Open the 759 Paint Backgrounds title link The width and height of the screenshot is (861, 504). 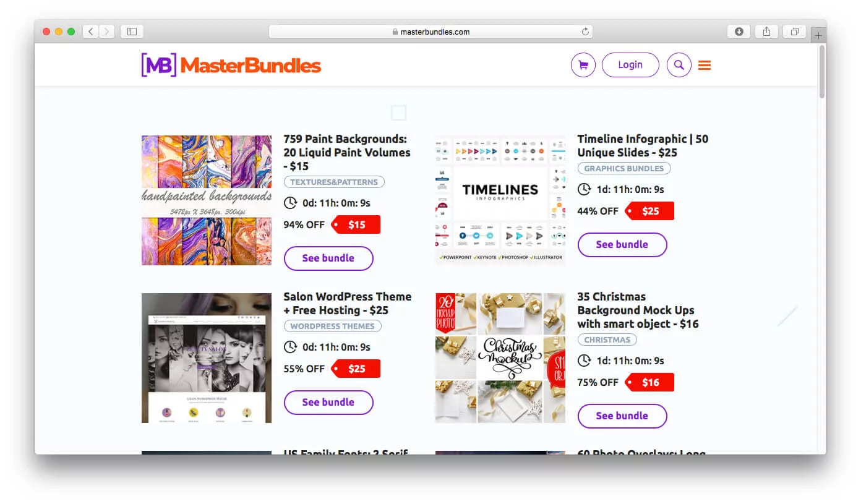pos(347,152)
